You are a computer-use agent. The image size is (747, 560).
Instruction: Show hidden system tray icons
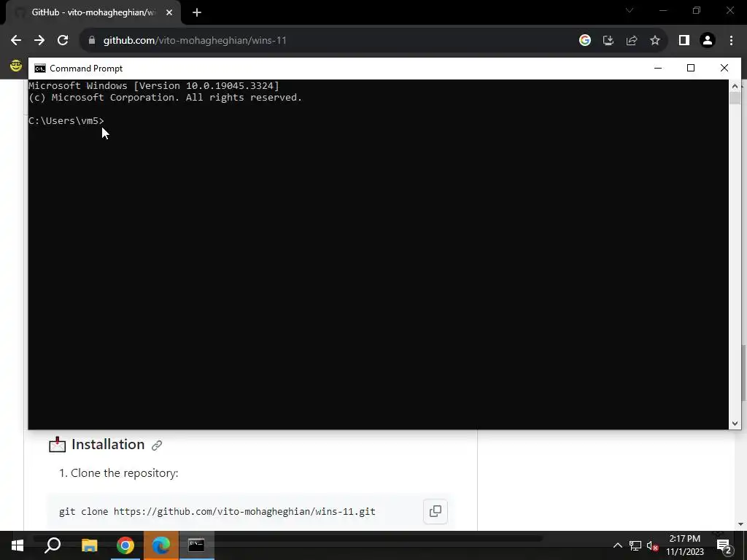(x=617, y=545)
